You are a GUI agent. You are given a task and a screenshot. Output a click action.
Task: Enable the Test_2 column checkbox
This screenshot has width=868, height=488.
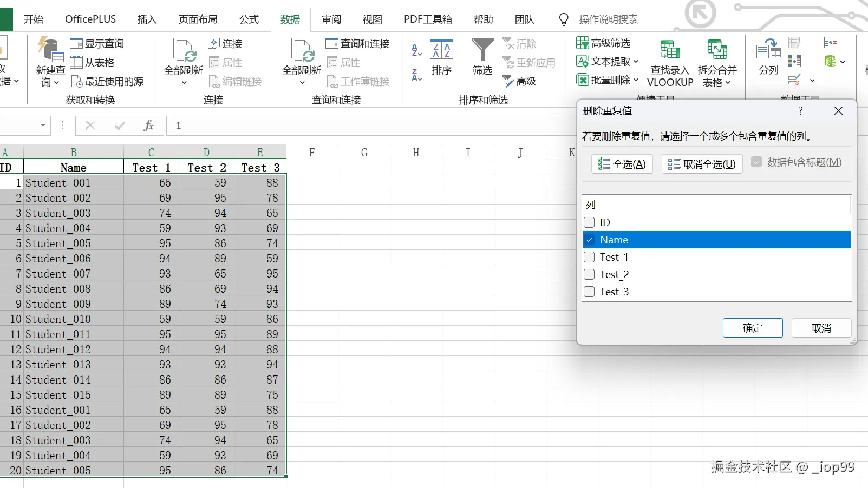click(590, 274)
